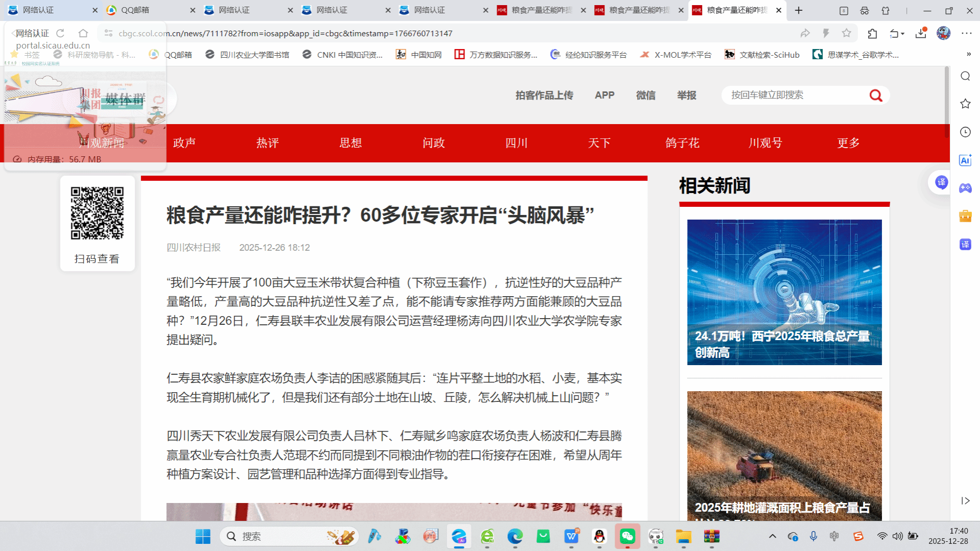The image size is (980, 551).
Task: Expand the 更多 navigation menu
Action: click(x=848, y=143)
